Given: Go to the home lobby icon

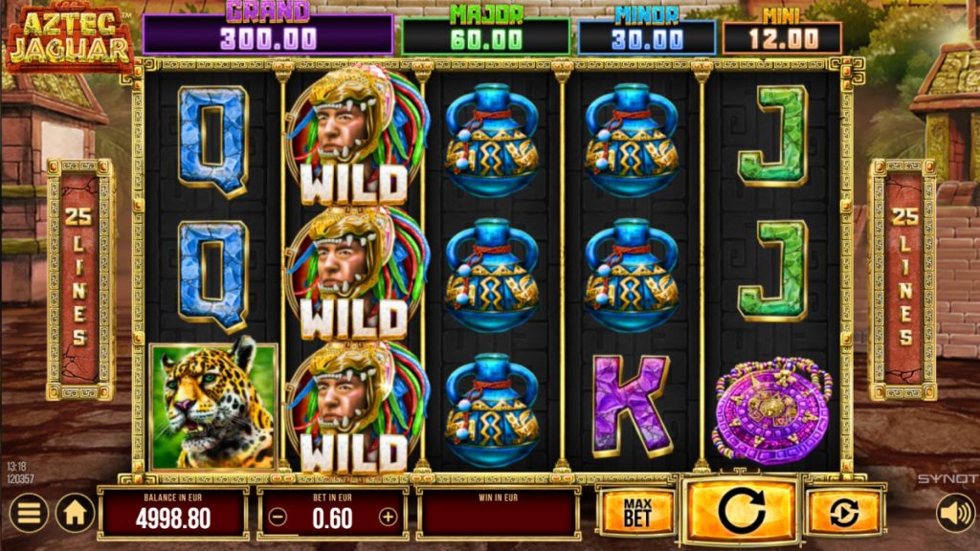Looking at the screenshot, I should [75, 513].
